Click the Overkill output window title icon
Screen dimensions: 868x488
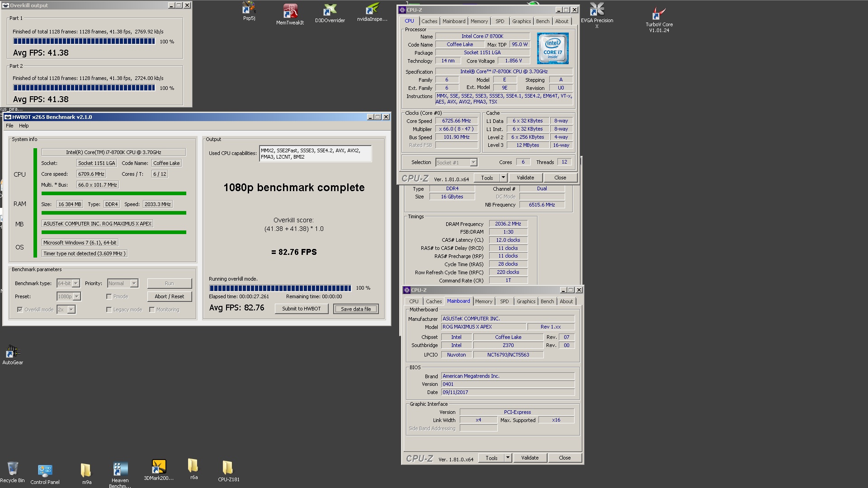pos(5,5)
